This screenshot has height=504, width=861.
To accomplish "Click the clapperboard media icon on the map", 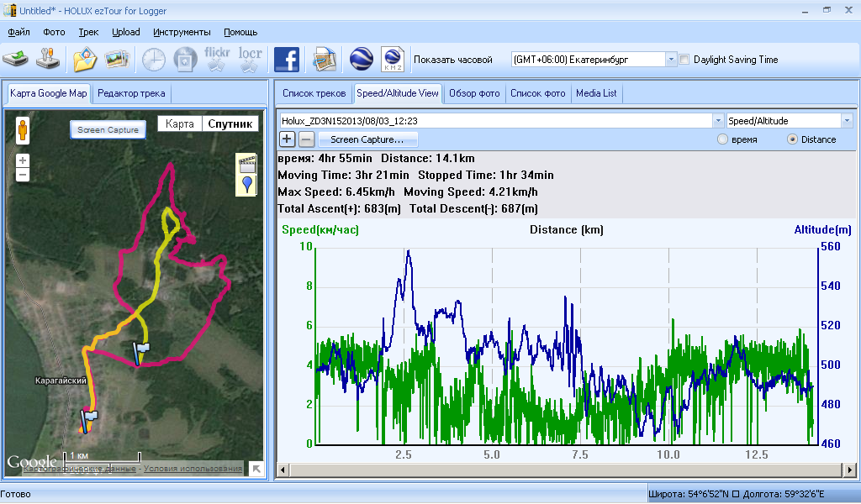I will click(247, 164).
